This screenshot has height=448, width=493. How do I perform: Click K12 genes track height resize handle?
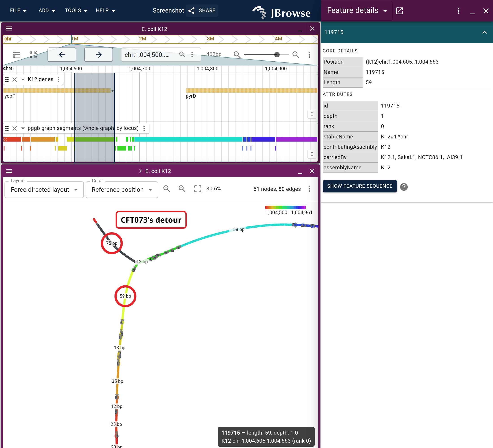(312, 114)
